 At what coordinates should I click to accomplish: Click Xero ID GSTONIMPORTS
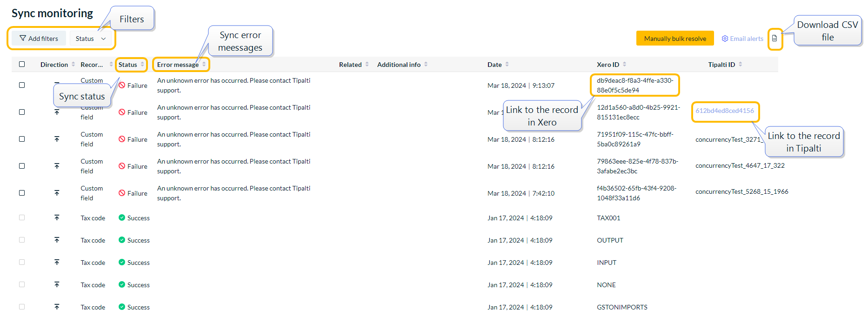click(x=622, y=307)
